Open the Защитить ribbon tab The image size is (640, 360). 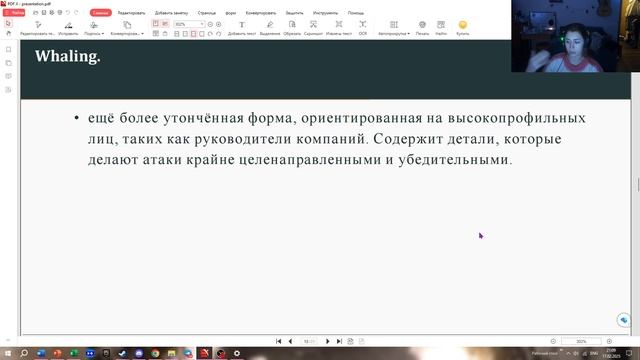tap(294, 13)
